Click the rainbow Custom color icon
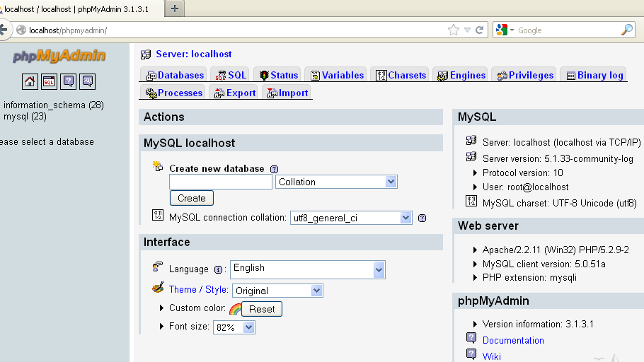Image resolution: width=644 pixels, height=362 pixels. point(235,309)
